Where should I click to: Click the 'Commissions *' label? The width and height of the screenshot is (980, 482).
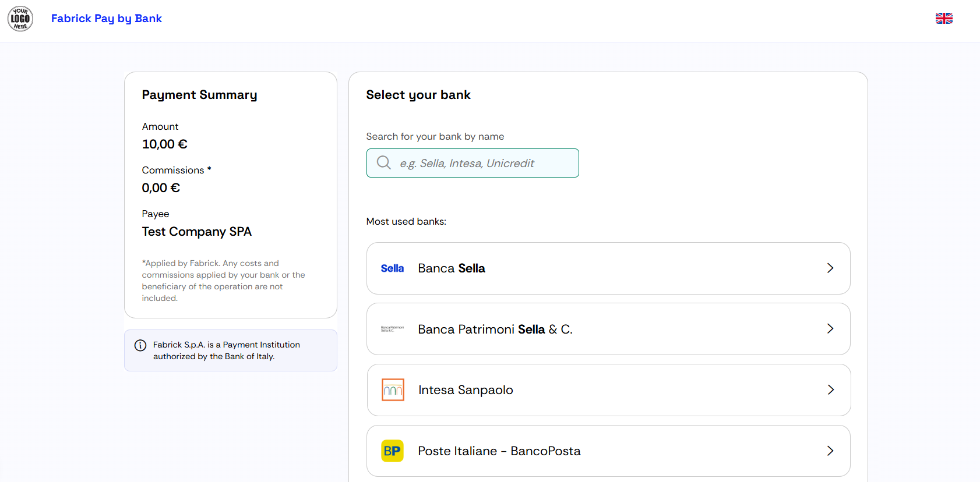point(177,170)
